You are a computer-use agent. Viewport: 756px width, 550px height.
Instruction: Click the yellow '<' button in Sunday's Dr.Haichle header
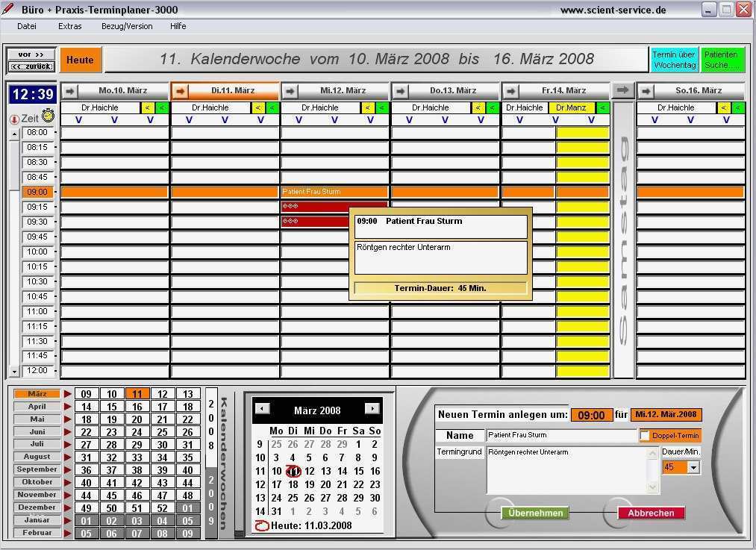(723, 108)
